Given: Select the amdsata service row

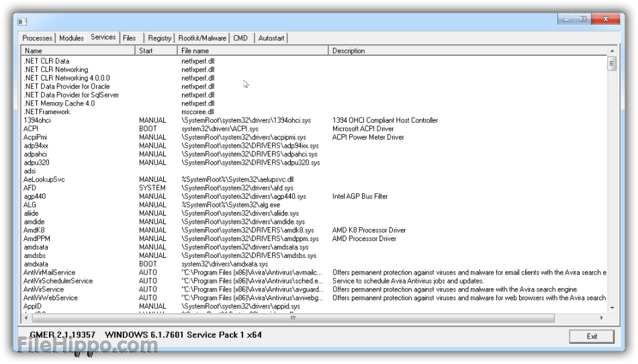Looking at the screenshot, I should (314, 247).
